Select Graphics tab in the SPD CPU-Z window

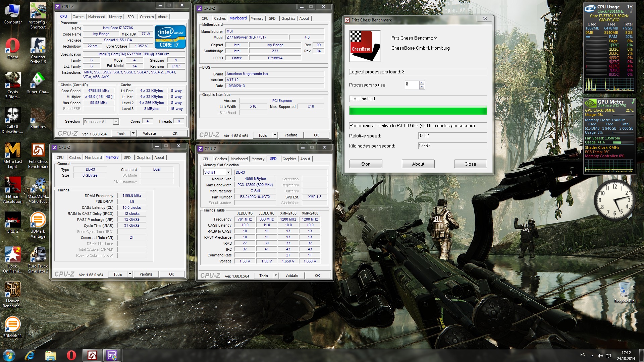(x=289, y=159)
